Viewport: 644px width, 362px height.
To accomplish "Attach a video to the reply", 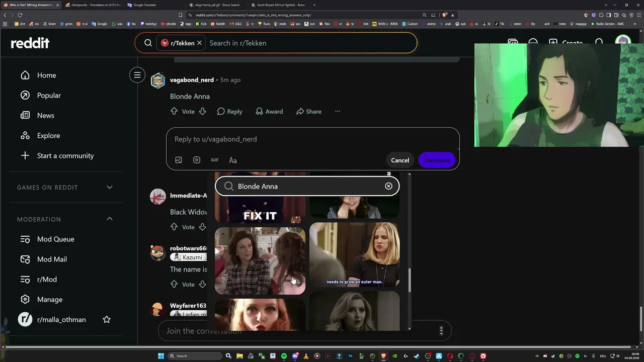I will 197,160.
